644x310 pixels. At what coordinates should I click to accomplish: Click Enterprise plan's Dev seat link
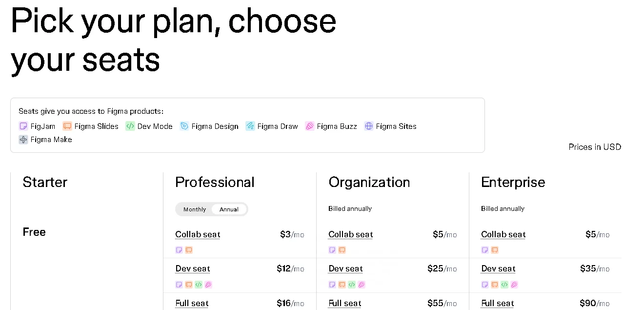click(x=498, y=269)
